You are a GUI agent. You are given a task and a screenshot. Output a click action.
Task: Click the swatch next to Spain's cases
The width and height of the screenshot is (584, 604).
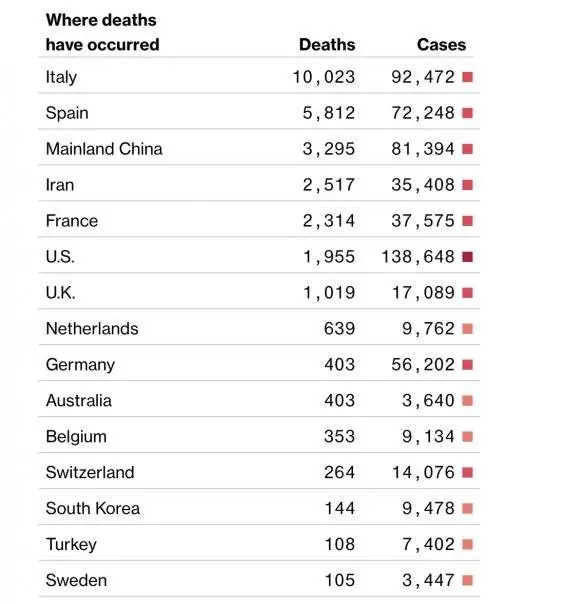tap(467, 113)
